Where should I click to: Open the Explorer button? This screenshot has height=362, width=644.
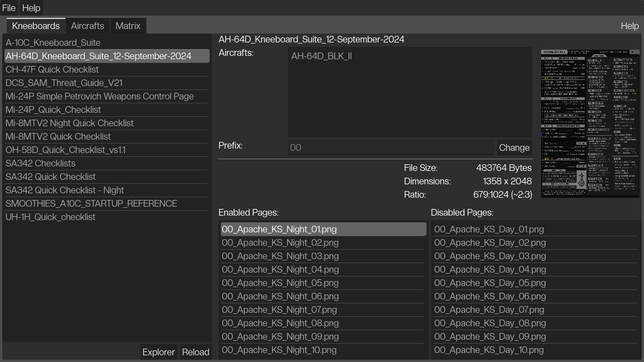(x=159, y=352)
